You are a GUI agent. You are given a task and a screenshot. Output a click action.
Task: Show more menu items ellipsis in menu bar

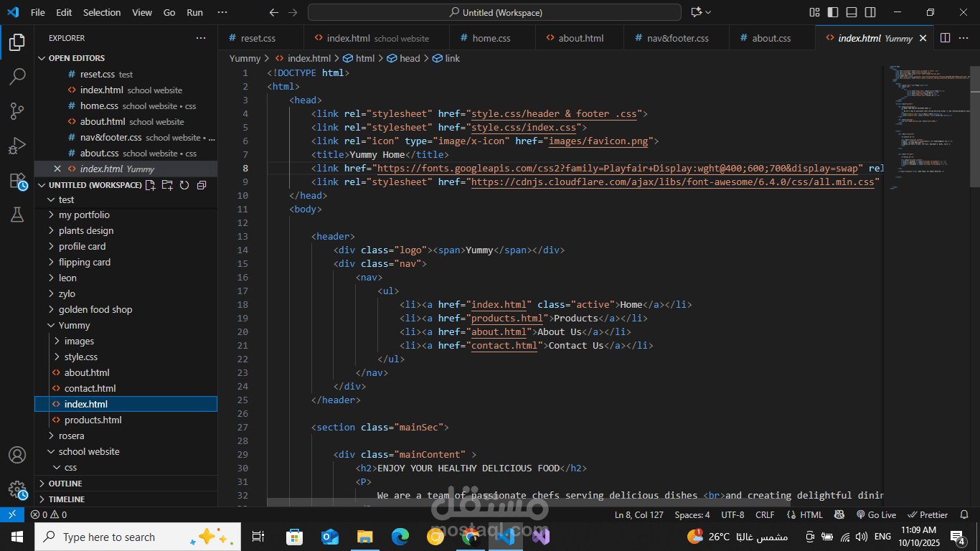(x=222, y=12)
